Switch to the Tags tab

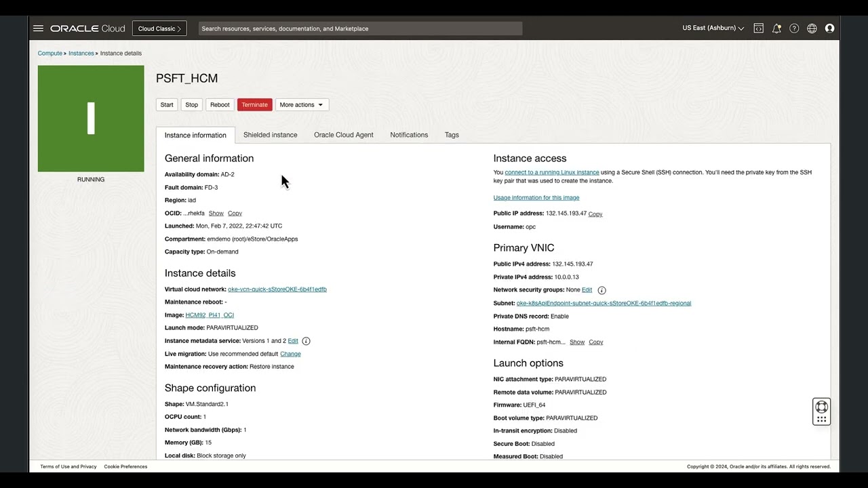coord(452,135)
